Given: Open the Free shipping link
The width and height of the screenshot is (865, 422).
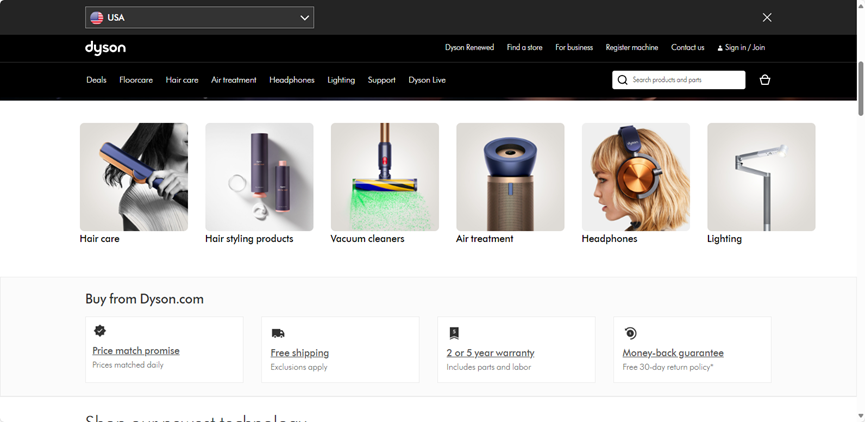Looking at the screenshot, I should (300, 352).
